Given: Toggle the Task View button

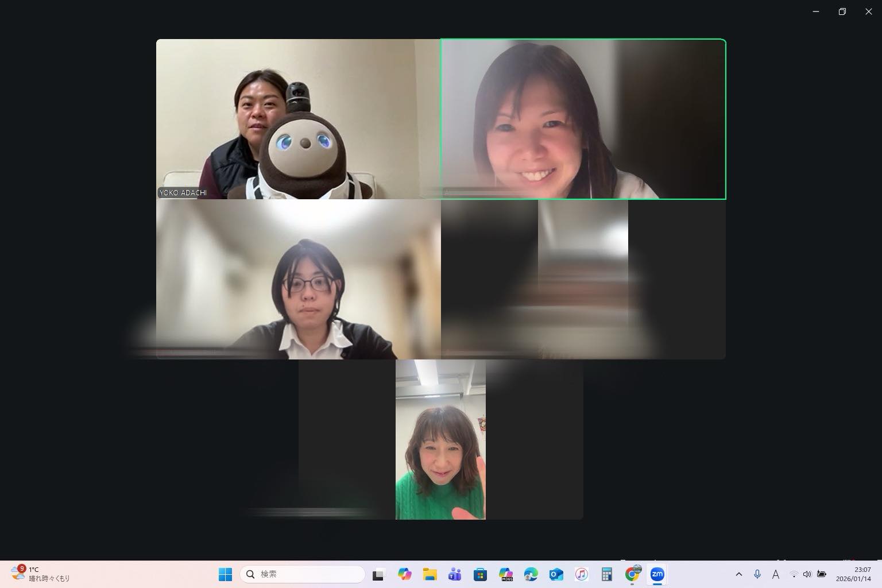Looking at the screenshot, I should tap(378, 574).
